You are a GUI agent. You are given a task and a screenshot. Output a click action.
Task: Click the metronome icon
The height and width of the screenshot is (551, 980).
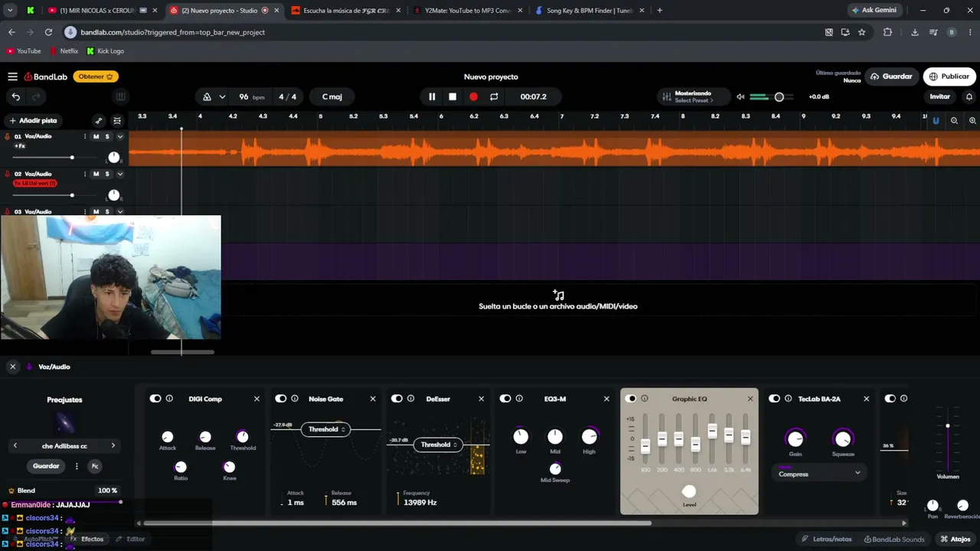pos(207,97)
